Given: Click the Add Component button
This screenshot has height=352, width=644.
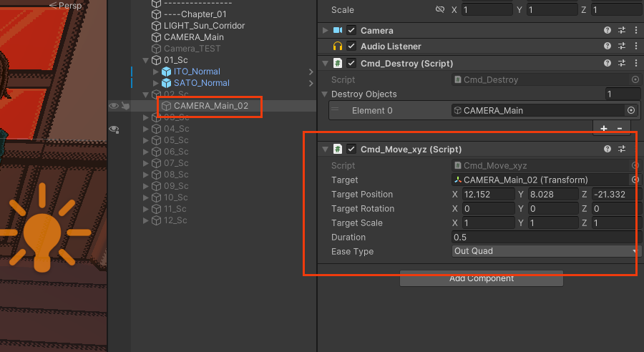Looking at the screenshot, I should coord(482,278).
